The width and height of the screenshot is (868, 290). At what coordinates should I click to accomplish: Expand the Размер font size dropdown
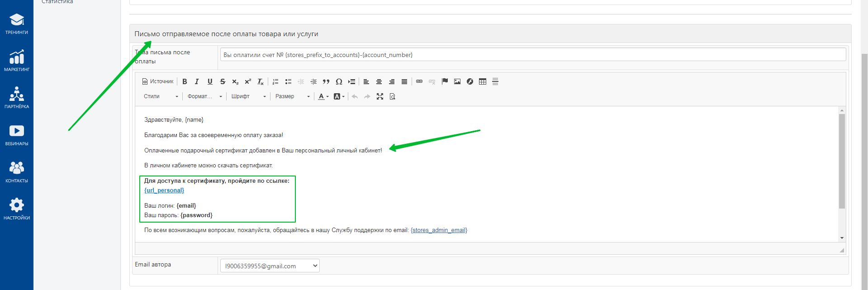(x=292, y=96)
